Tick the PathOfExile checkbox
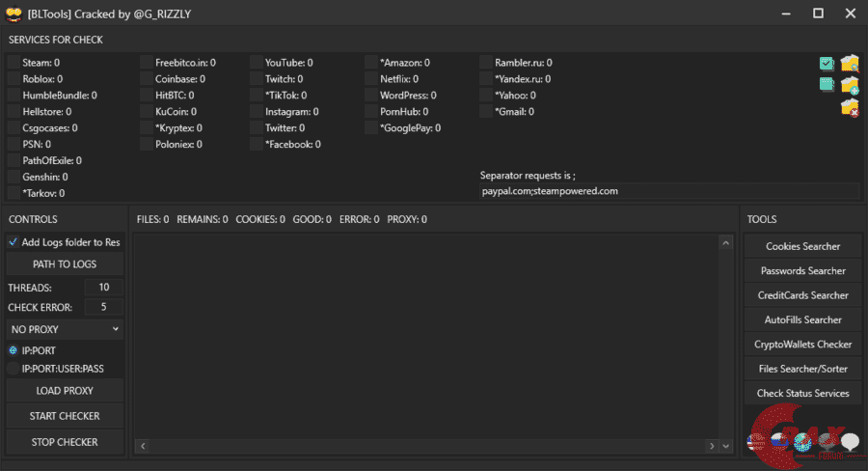This screenshot has height=471, width=868. click(x=14, y=160)
